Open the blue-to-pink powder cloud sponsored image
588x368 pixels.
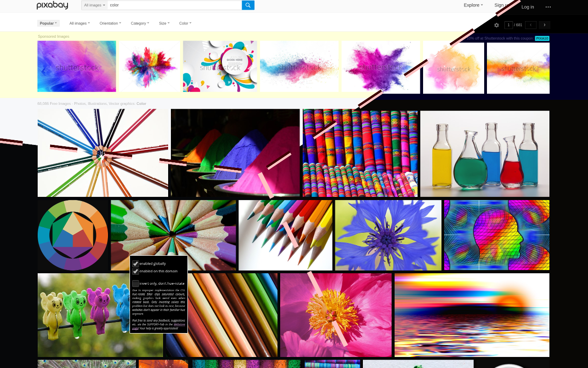coord(299,66)
